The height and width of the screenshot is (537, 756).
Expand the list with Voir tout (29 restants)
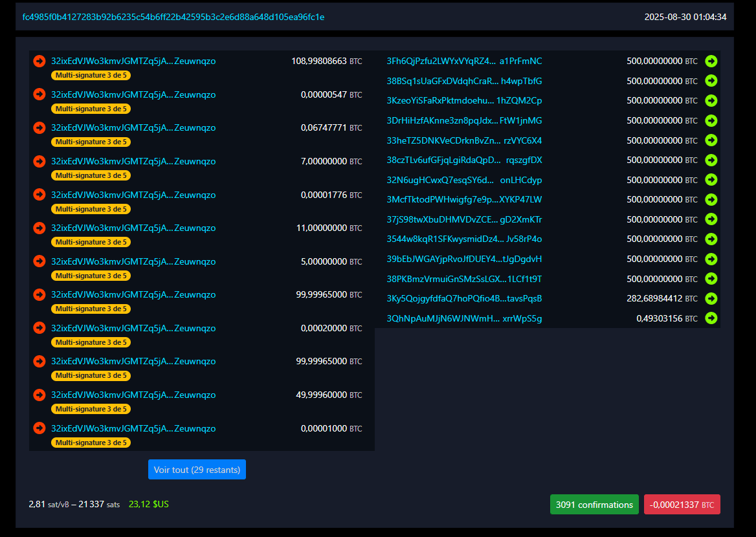click(x=197, y=470)
